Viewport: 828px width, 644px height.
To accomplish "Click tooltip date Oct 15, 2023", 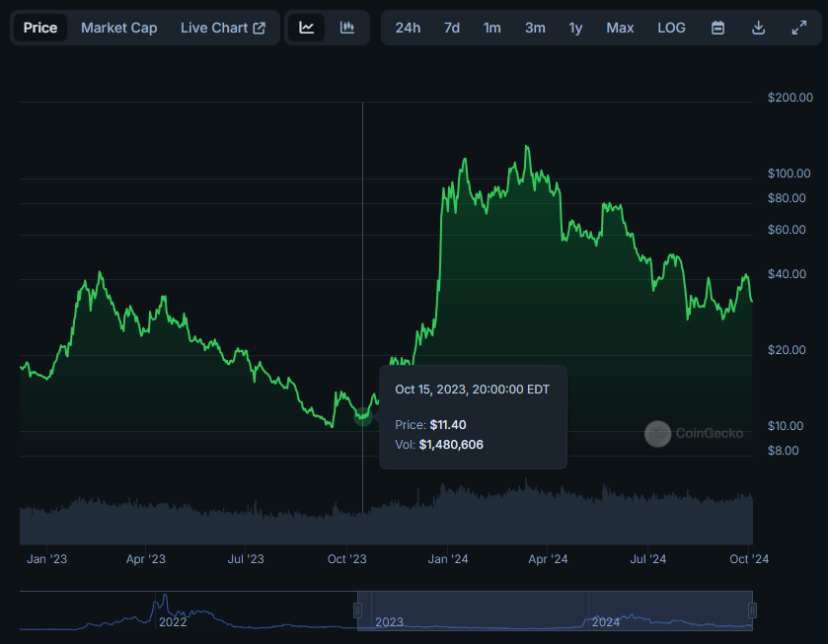I will pos(472,390).
